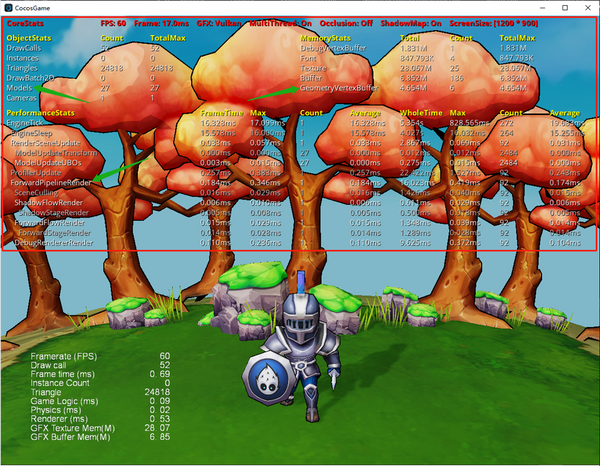Screen dimensions: 600x466
Task: Click the 'SceneCulling' row label
Action: (36, 193)
